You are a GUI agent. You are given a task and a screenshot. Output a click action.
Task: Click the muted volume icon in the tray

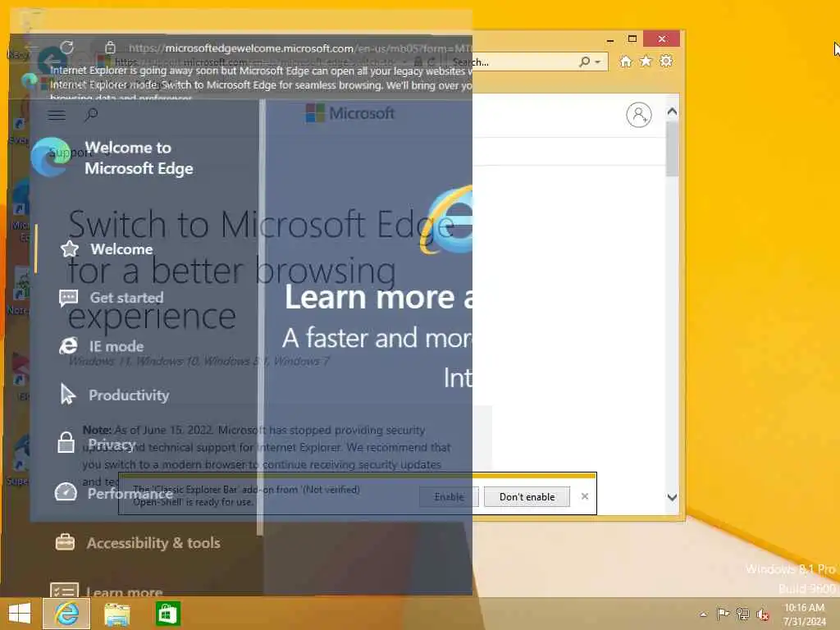(762, 614)
